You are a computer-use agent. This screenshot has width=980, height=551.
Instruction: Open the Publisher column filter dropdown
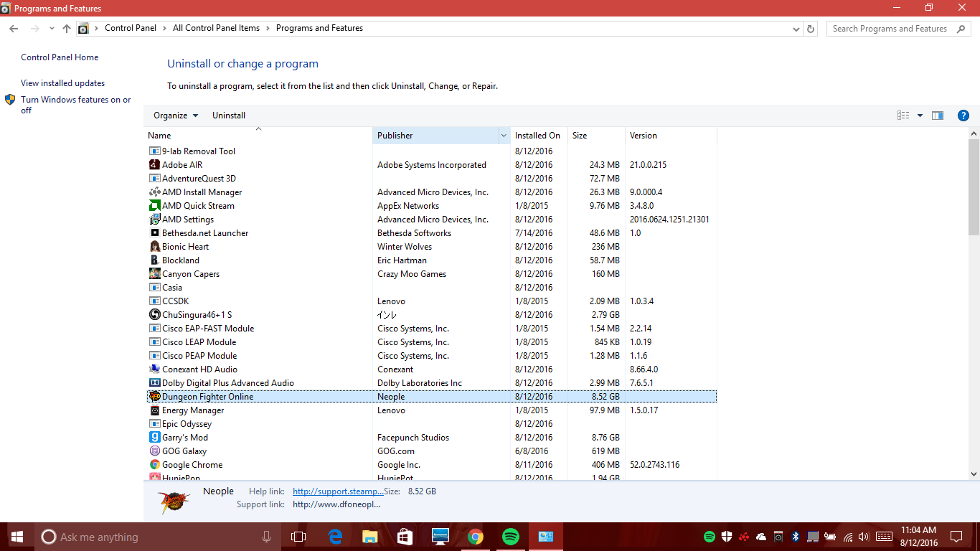click(503, 136)
